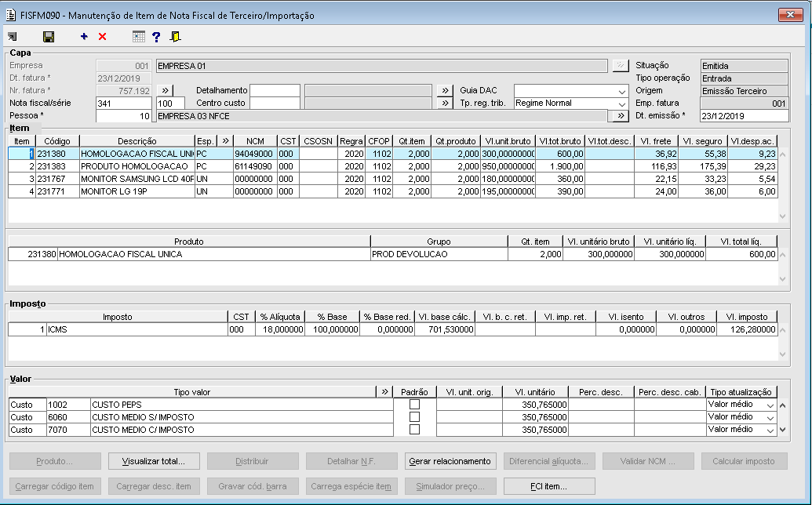The width and height of the screenshot is (812, 505).
Task: Click the Nota fiscal number field
Action: click(123, 104)
